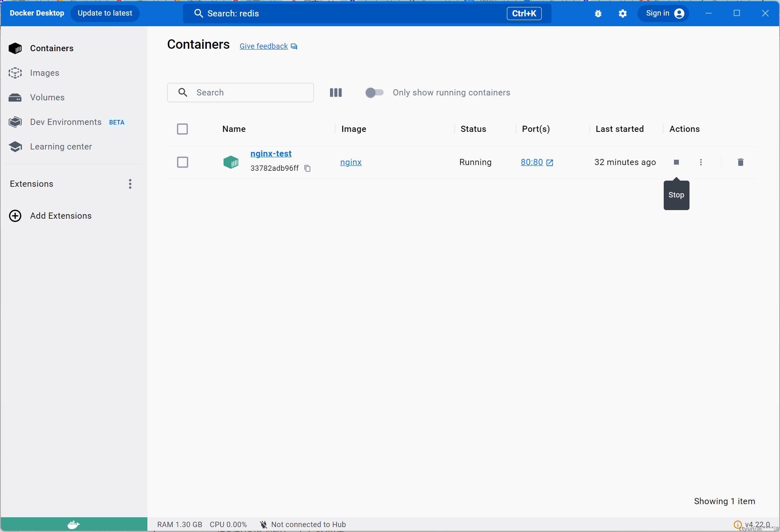780x532 pixels.
Task: Click the Actions column header
Action: click(x=684, y=129)
